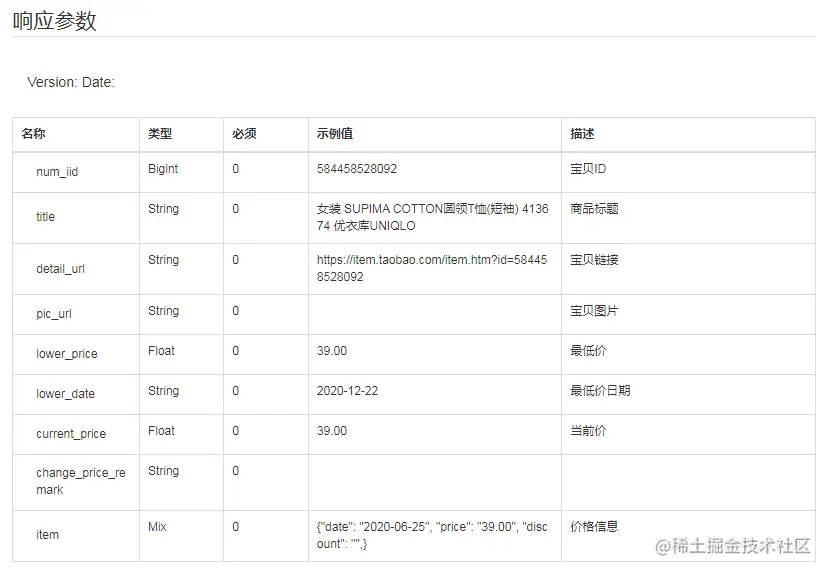
Task: Click String type in pic_url row
Action: point(163,311)
